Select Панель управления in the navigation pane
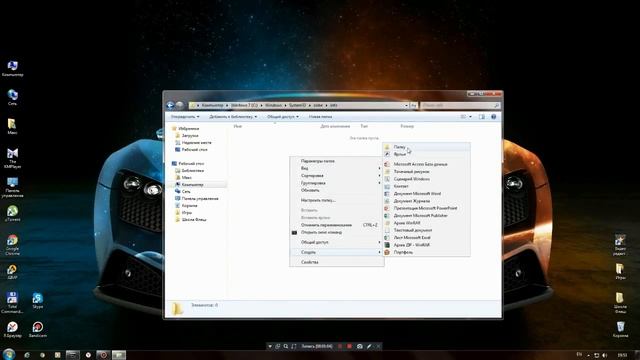The height and width of the screenshot is (360, 640). click(196, 199)
